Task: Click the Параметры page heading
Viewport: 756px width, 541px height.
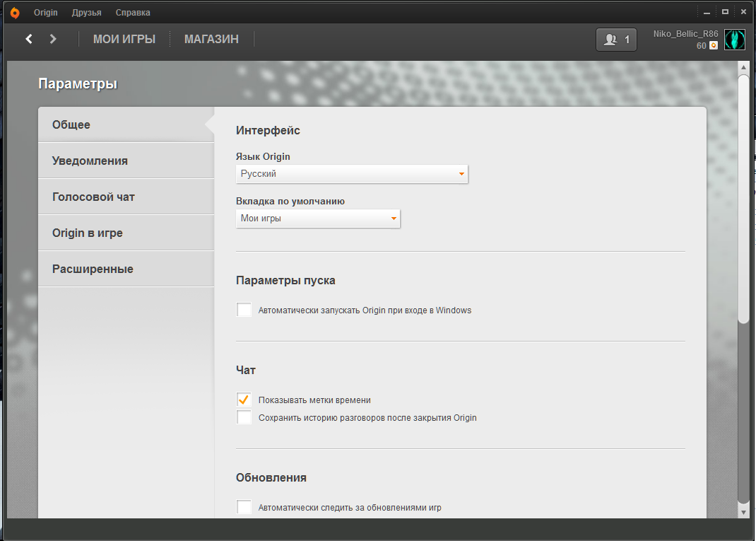Action: (x=78, y=84)
